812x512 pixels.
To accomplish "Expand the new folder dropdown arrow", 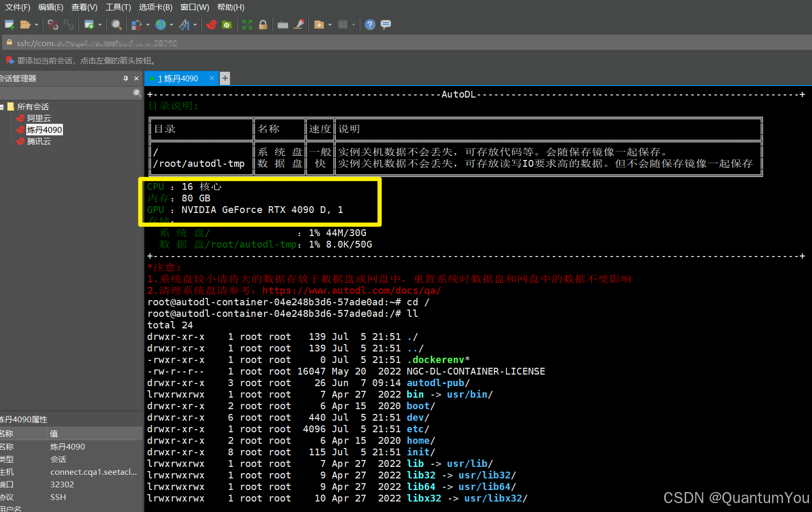I will pyautogui.click(x=330, y=25).
